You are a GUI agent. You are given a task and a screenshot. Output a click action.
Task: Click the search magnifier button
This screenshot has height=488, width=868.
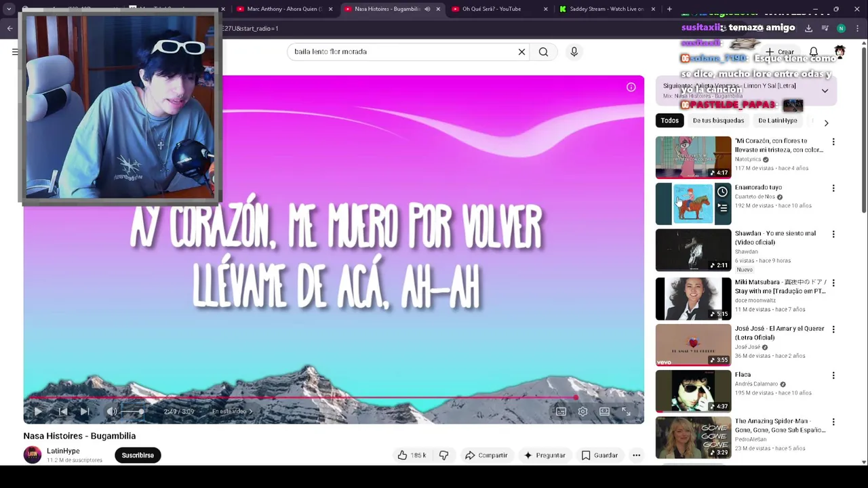click(x=543, y=52)
